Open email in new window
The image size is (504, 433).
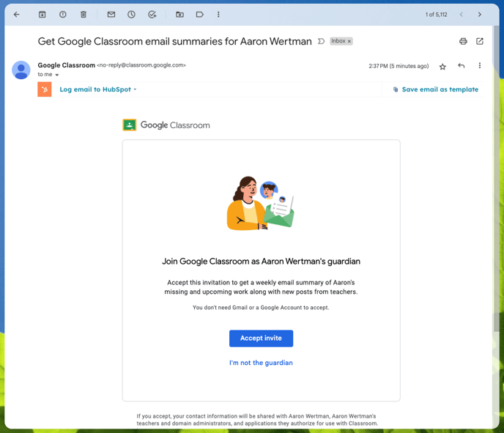tap(480, 41)
